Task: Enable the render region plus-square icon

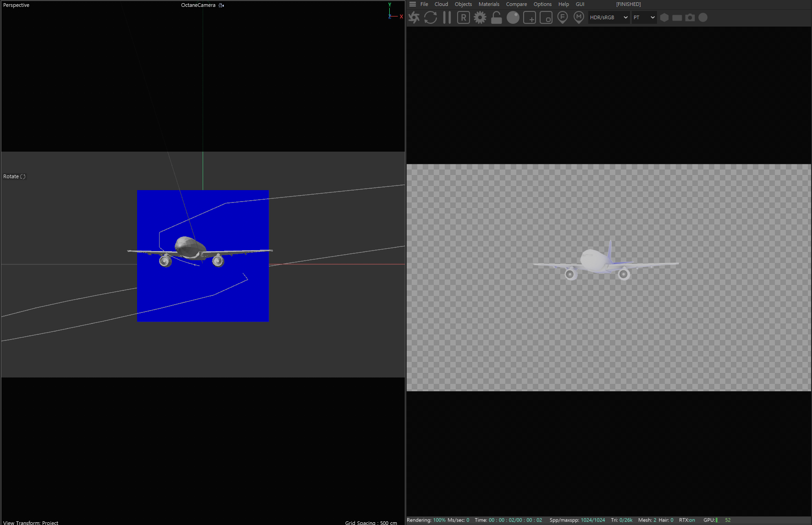Action: [530, 17]
